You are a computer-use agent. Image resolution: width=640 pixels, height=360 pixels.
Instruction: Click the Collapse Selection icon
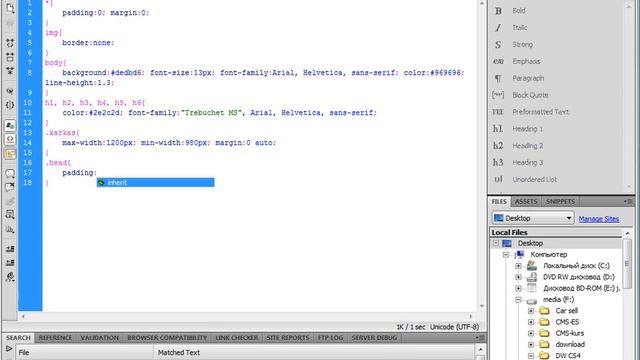coord(10,57)
